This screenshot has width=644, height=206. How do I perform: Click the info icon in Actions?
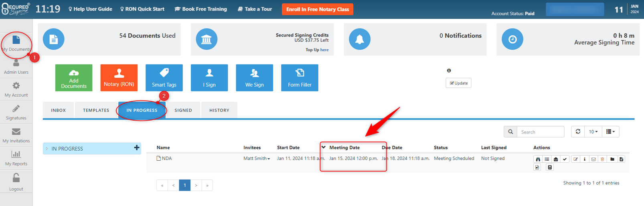(x=584, y=159)
